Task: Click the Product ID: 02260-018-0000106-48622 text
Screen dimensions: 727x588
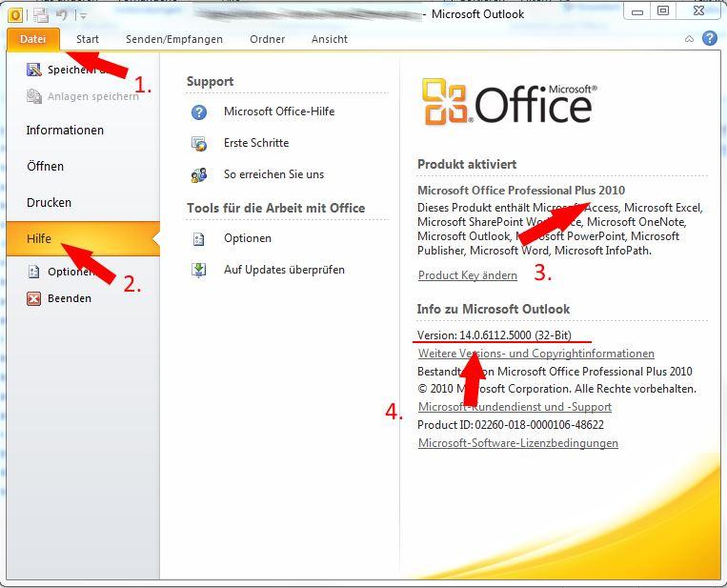Action: point(511,425)
